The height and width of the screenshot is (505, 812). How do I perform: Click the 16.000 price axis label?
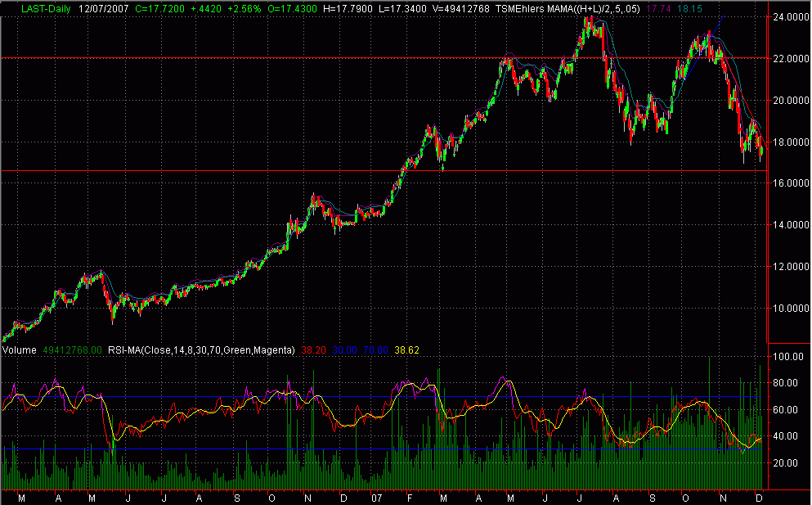coord(788,183)
